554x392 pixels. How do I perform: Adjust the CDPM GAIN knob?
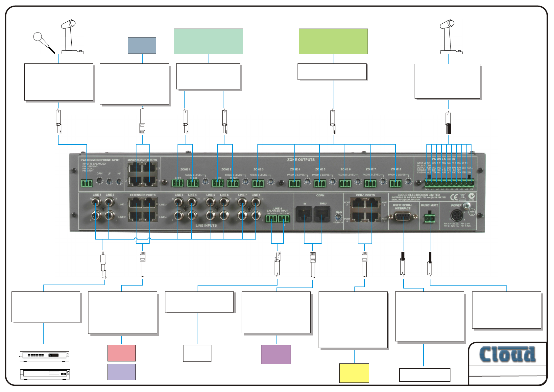tap(338, 218)
